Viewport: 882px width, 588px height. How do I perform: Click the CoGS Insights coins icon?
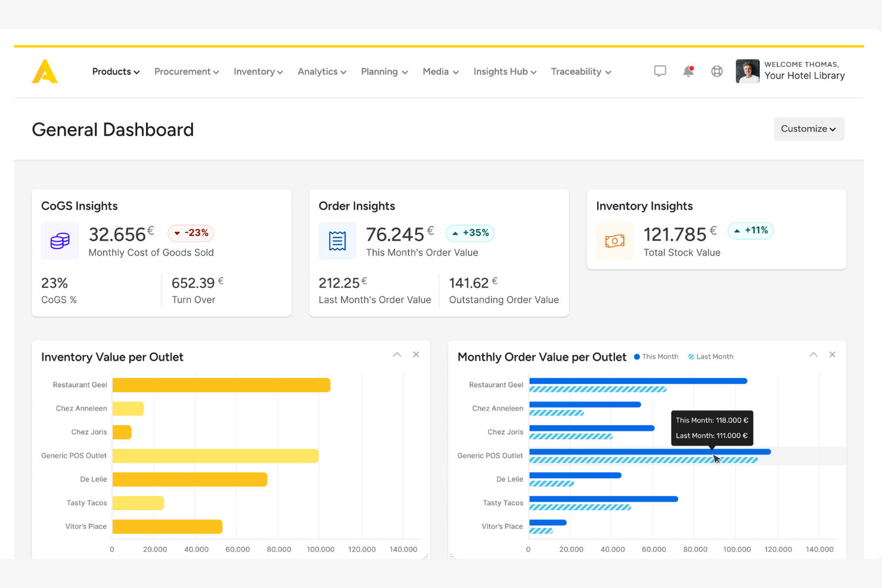tap(59, 241)
